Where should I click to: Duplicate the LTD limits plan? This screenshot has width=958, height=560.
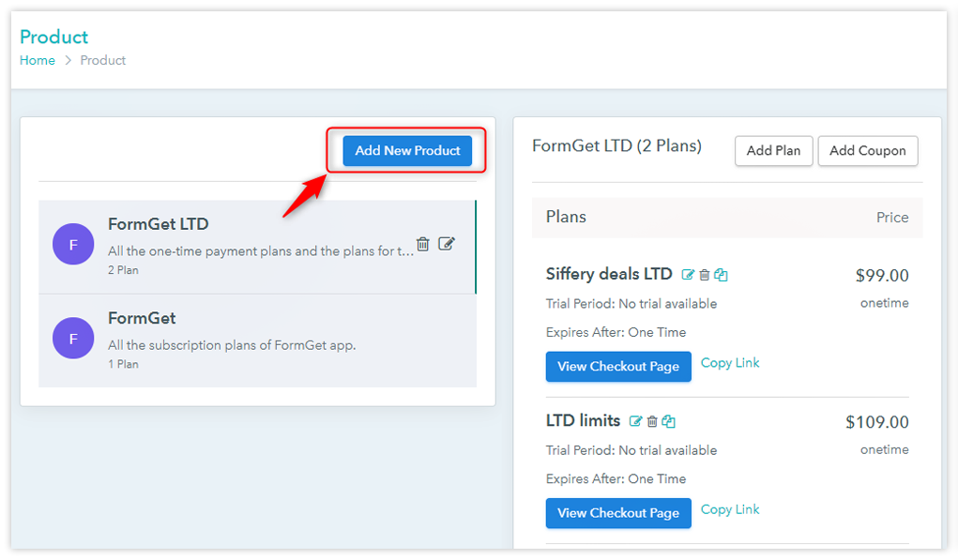click(x=668, y=421)
